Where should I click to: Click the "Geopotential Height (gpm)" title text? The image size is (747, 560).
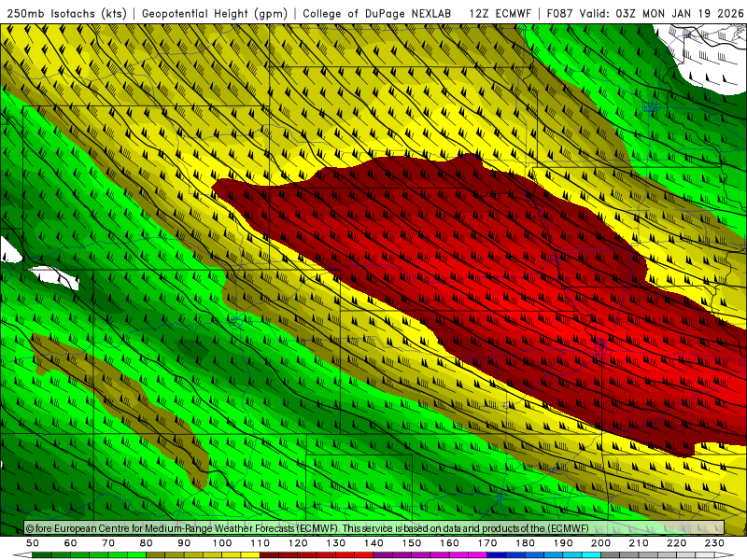(215, 13)
